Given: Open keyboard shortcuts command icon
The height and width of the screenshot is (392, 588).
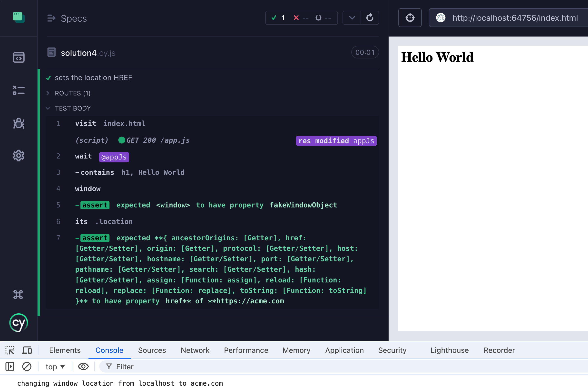Looking at the screenshot, I should [18, 295].
